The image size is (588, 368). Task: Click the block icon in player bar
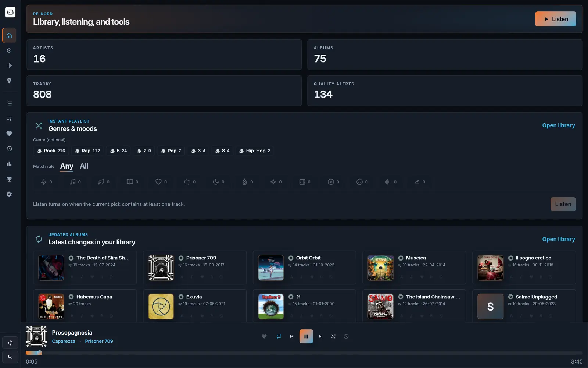tap(346, 336)
